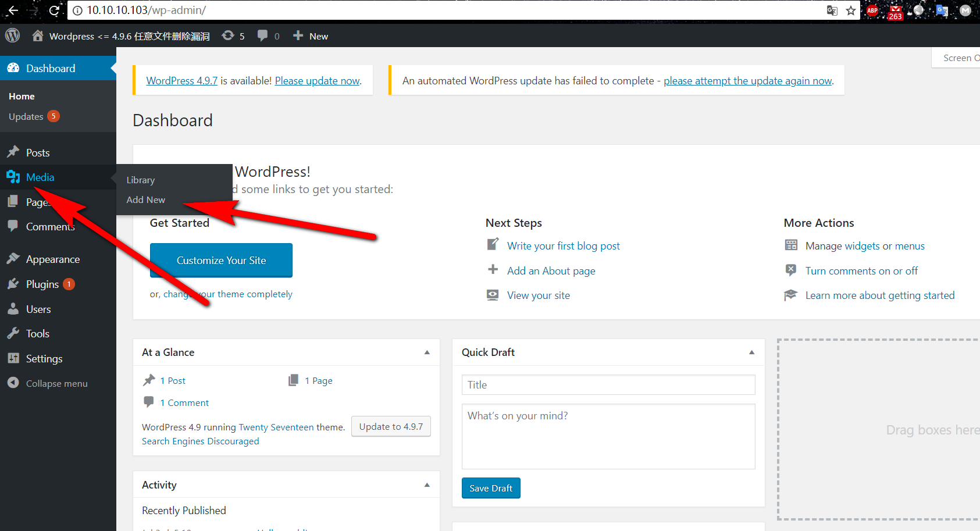980x531 pixels.
Task: Open the comments bubble icon in admin bar
Action: pos(263,35)
